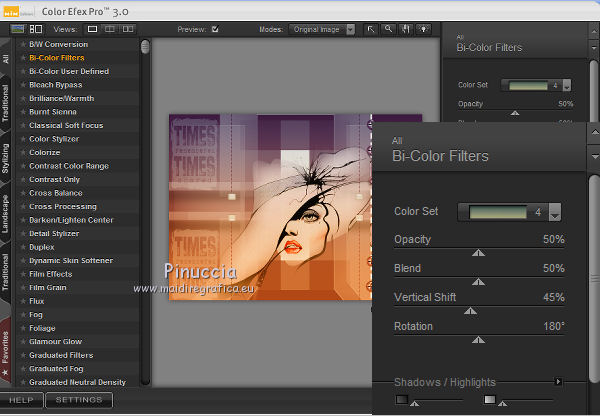Click the up arrow beside enlarged Bi-Color Filters header

595,132
